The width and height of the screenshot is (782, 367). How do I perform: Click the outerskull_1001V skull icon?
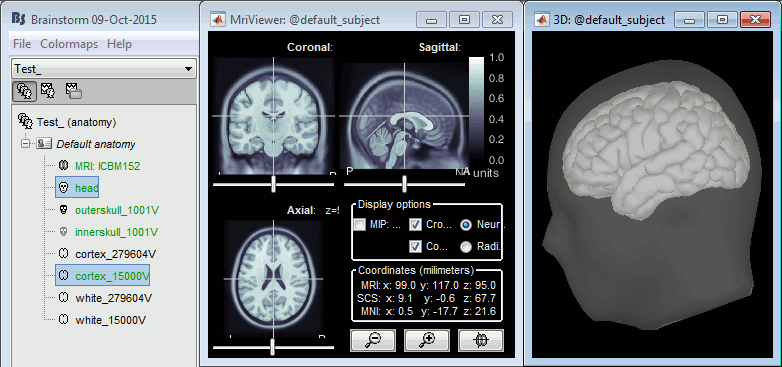coord(63,210)
